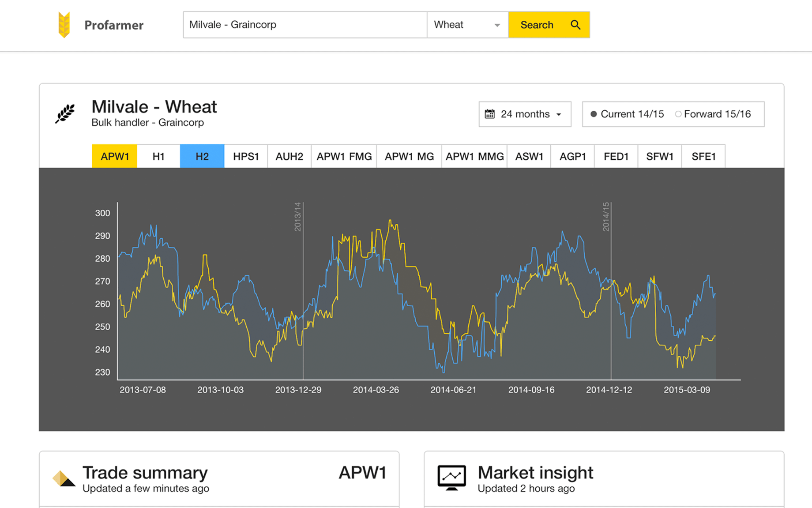Open the 24 months time range selector
This screenshot has height=508, width=812.
[x=524, y=113]
